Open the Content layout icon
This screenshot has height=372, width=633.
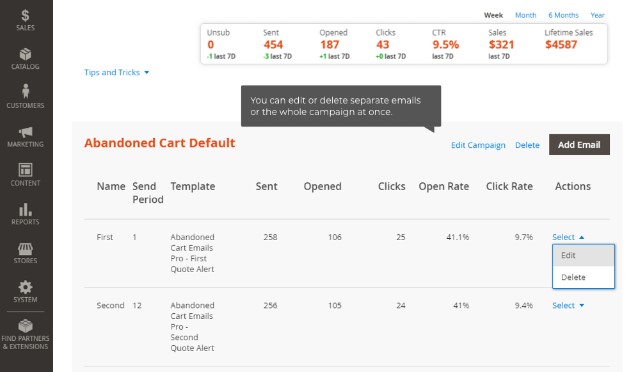click(x=25, y=170)
